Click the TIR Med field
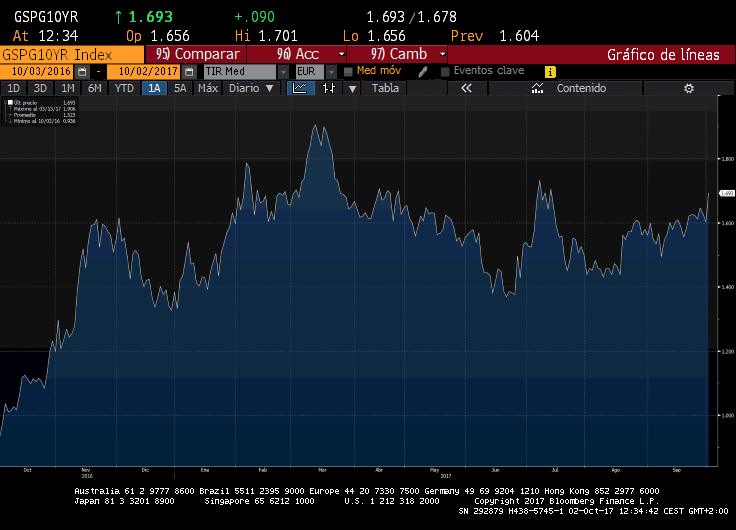The image size is (736, 530). [x=240, y=72]
